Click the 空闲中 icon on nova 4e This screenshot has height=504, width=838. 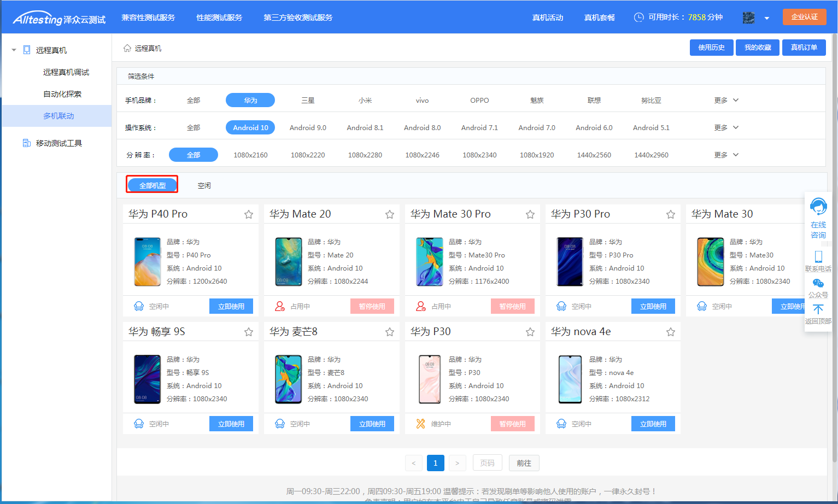pyautogui.click(x=561, y=424)
